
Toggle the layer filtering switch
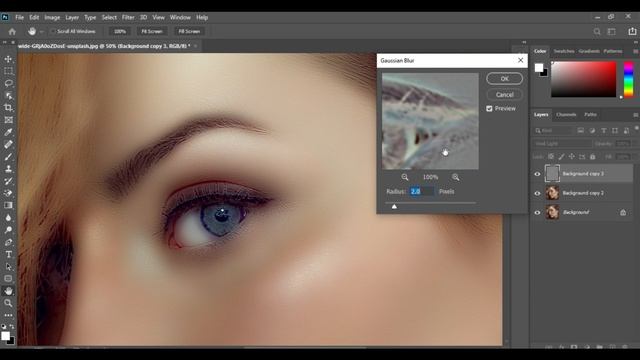tap(636, 129)
